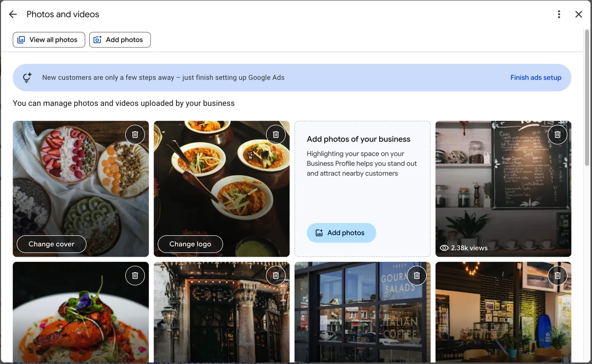Delete the fruit bowls cover photo
Screen dimensions: 592x364
(135, 135)
